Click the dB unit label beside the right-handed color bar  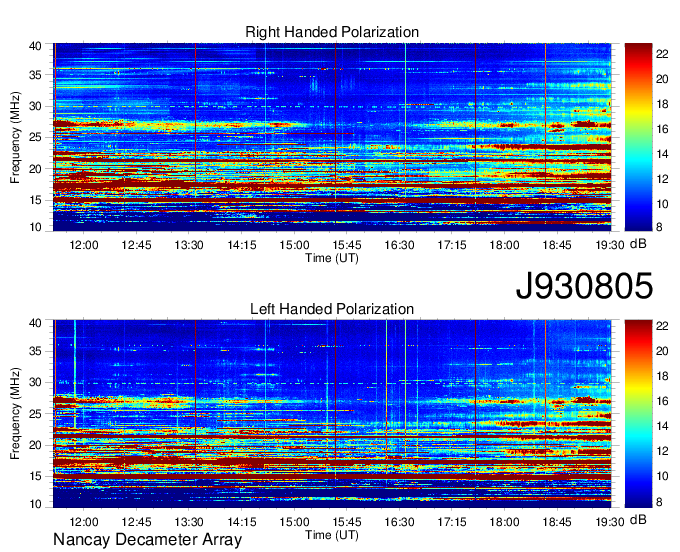638,244
